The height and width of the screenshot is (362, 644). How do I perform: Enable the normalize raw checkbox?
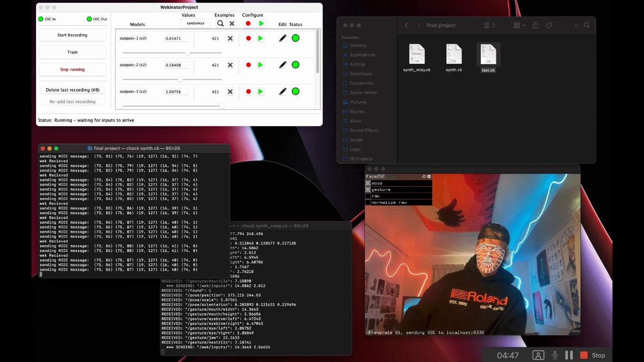(x=368, y=202)
